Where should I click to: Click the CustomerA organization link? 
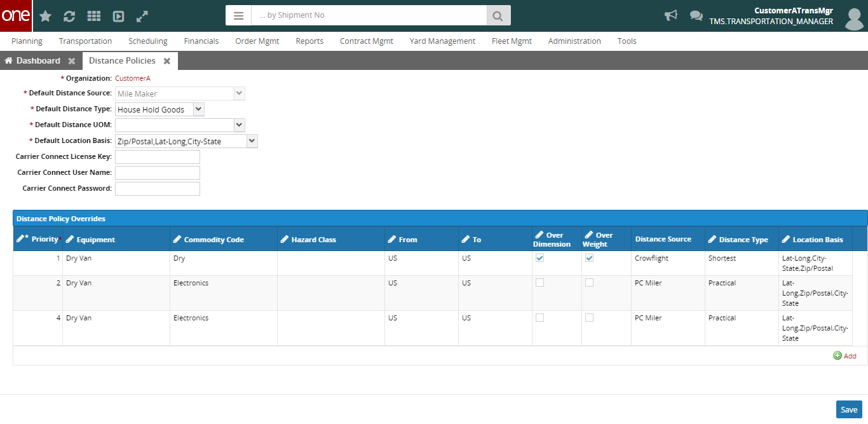pyautogui.click(x=133, y=78)
